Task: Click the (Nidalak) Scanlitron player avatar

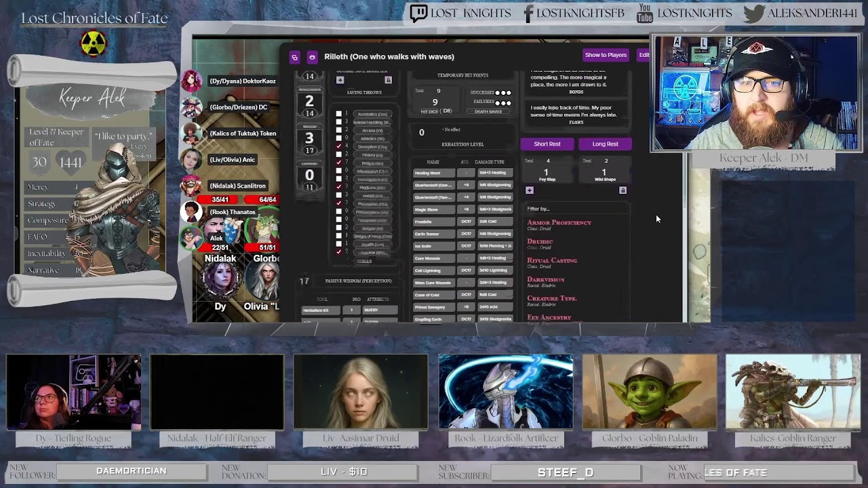Action: tap(191, 186)
